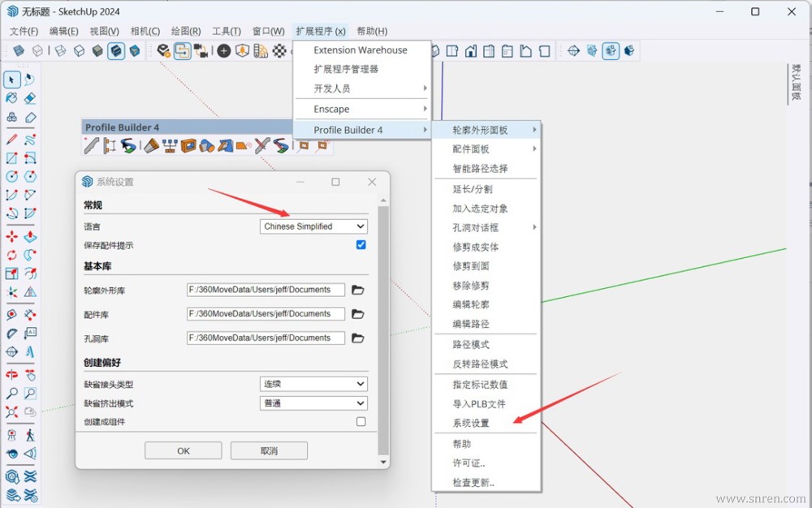This screenshot has height=508, width=812.
Task: Click the black plus circle toolbar icon
Action: point(224,50)
